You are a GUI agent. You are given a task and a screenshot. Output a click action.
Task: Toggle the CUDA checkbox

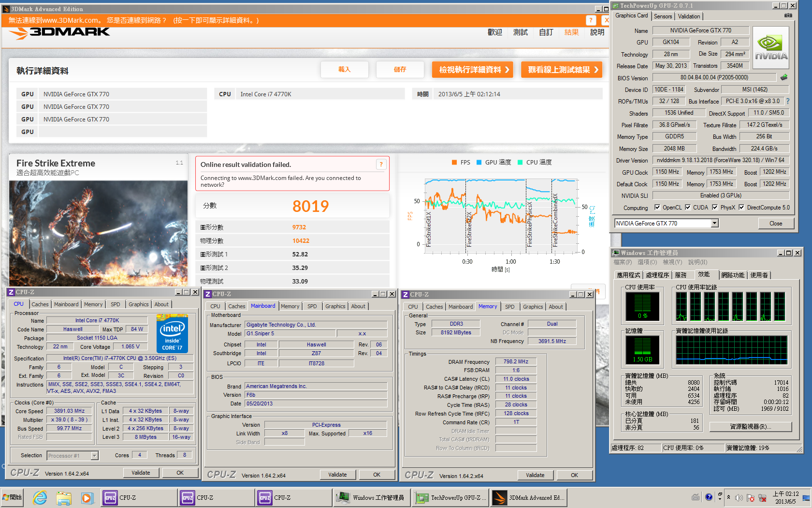coord(688,207)
